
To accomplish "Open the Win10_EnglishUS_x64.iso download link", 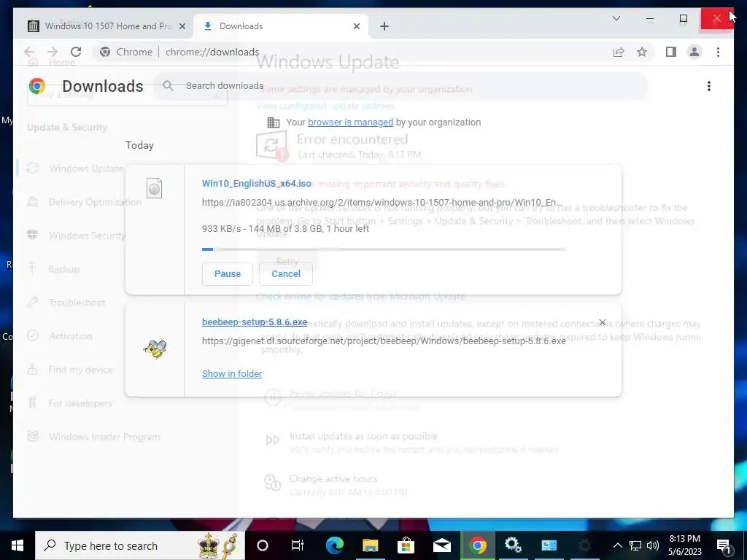I will click(256, 183).
